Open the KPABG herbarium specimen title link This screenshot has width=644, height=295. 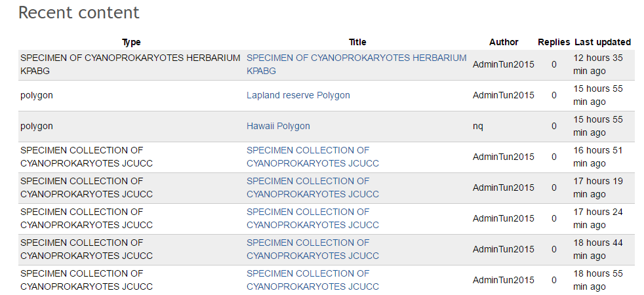pyautogui.click(x=356, y=58)
